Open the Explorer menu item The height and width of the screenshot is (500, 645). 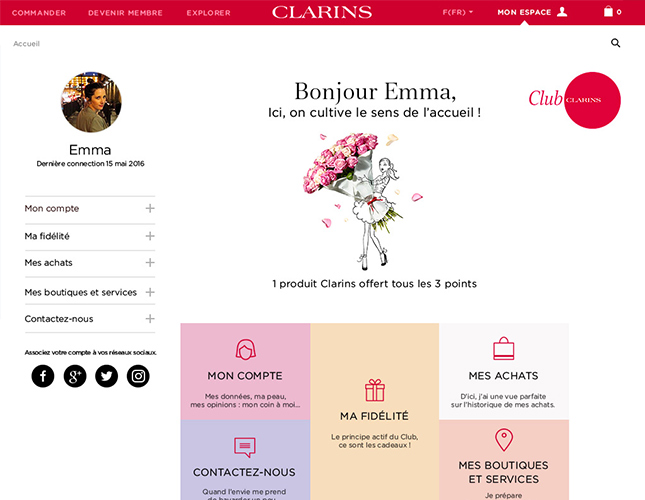click(x=209, y=13)
